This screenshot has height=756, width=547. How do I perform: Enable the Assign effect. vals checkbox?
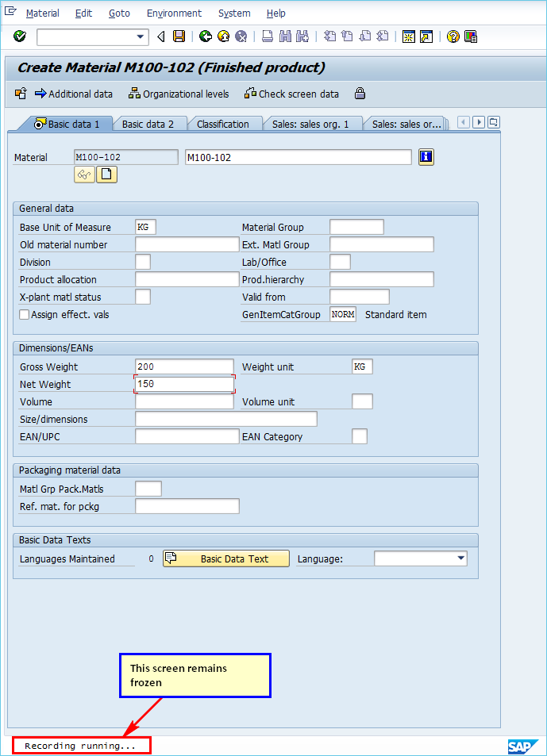click(25, 315)
